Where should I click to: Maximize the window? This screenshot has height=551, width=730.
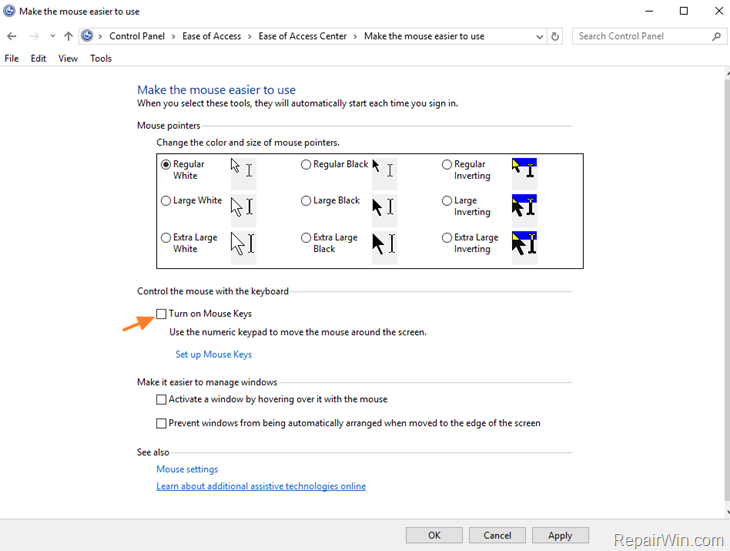[683, 11]
